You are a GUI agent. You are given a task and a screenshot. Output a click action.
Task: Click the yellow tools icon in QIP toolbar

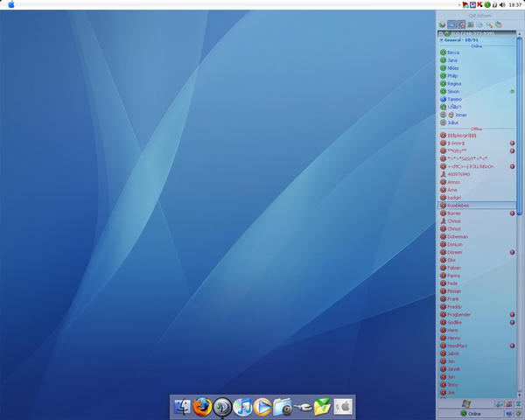pyautogui.click(x=489, y=24)
